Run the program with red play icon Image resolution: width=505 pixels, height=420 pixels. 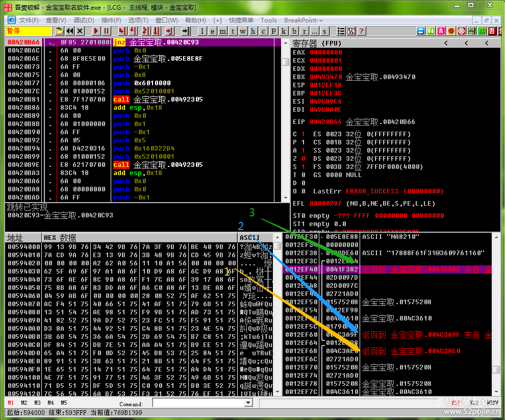pos(96,31)
